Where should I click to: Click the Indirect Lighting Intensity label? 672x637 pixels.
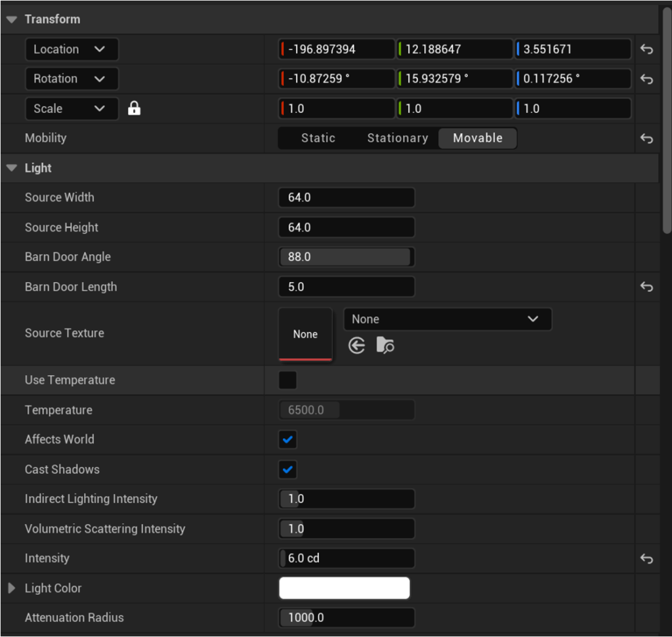(x=91, y=499)
